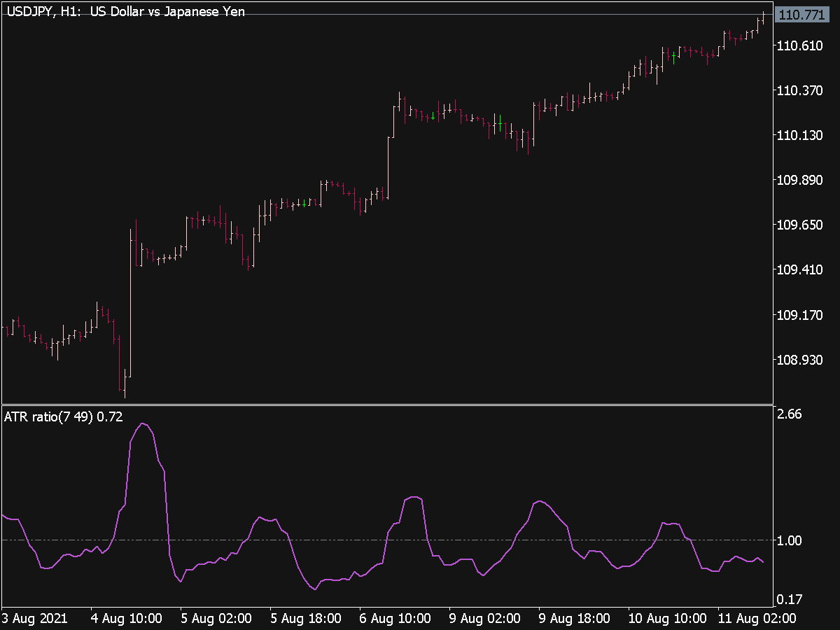Viewport: 840px width, 630px height.
Task: Click the 109.650 price axis label
Action: click(799, 225)
